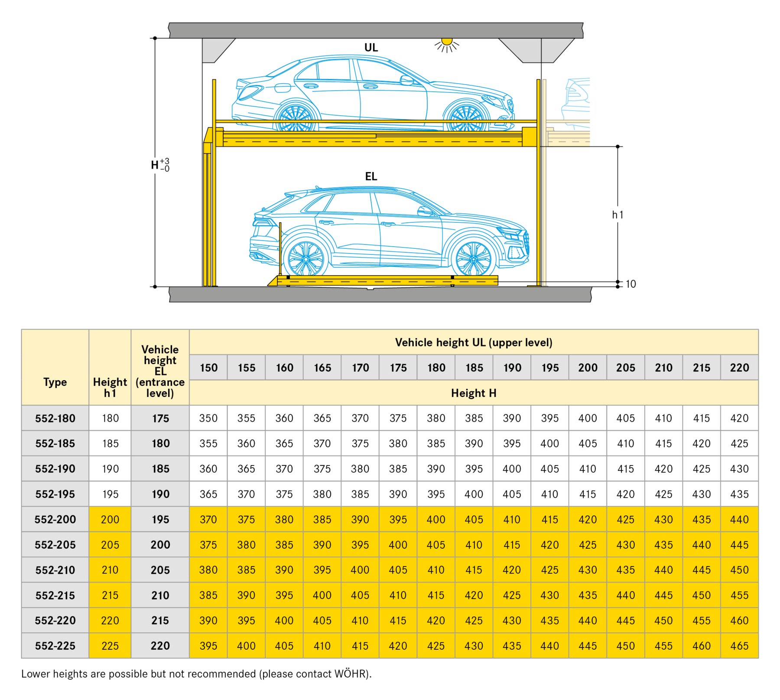Click the 150 upper level column header
This screenshot has height=700, width=780.
click(208, 368)
